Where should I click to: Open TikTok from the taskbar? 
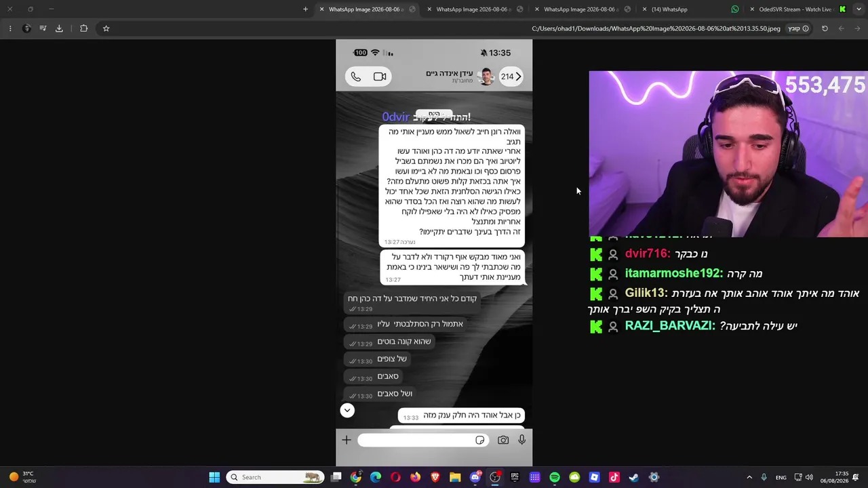pos(614,477)
